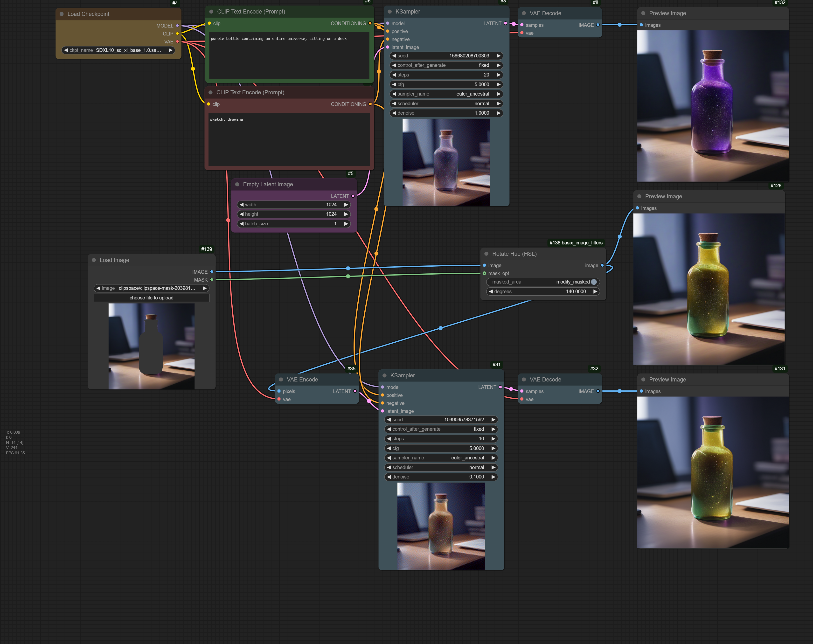Increase cfg 5.0000 in bottom KSampler
Screen dimensions: 813x644
(493, 448)
